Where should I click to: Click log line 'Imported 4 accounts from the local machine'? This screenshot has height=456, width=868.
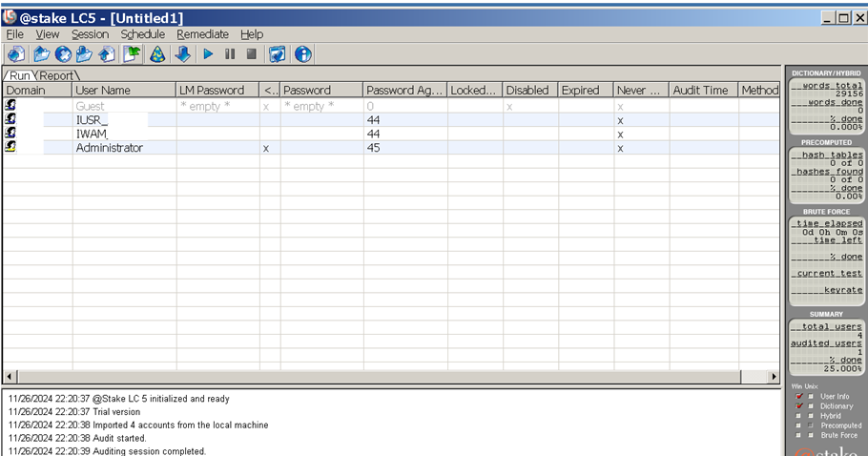[x=138, y=425]
